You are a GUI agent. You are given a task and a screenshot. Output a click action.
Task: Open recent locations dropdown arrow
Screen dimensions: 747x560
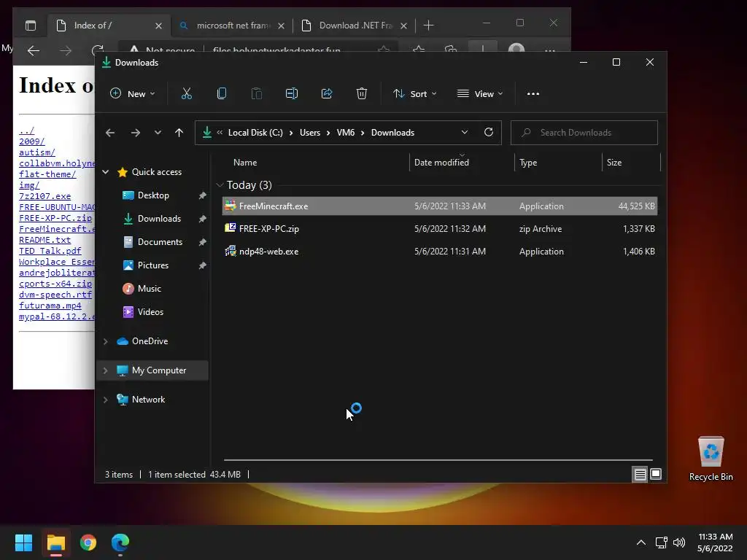point(158,133)
